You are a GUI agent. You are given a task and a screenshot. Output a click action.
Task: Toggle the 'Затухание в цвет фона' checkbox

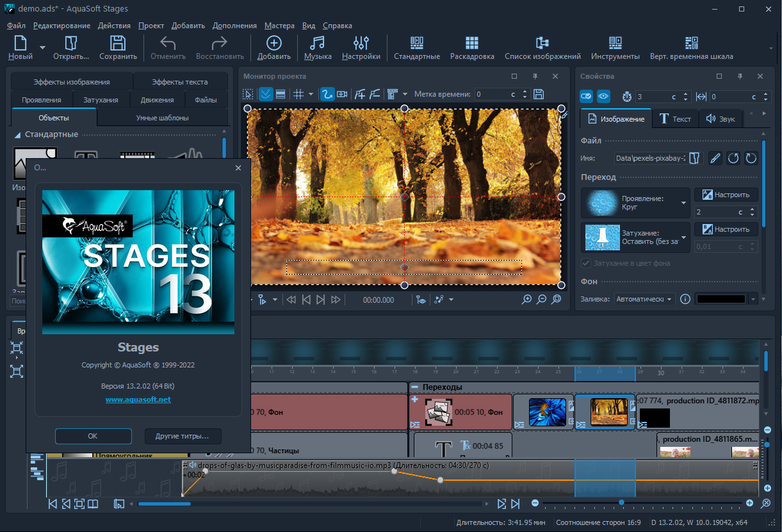pyautogui.click(x=586, y=263)
